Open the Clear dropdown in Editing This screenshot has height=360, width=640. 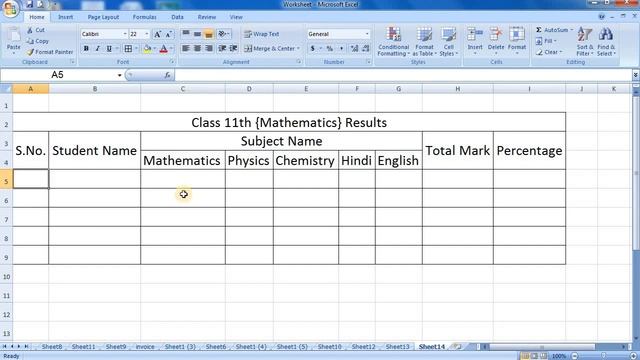pos(549,52)
